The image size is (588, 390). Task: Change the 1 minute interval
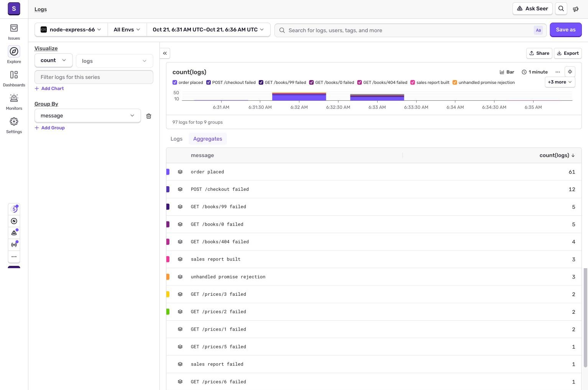[534, 72]
